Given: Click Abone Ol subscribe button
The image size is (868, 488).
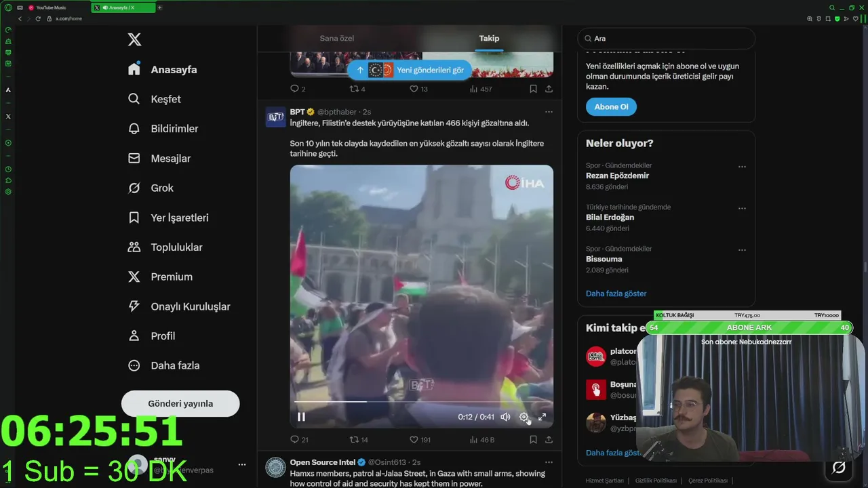Looking at the screenshot, I should click(611, 106).
